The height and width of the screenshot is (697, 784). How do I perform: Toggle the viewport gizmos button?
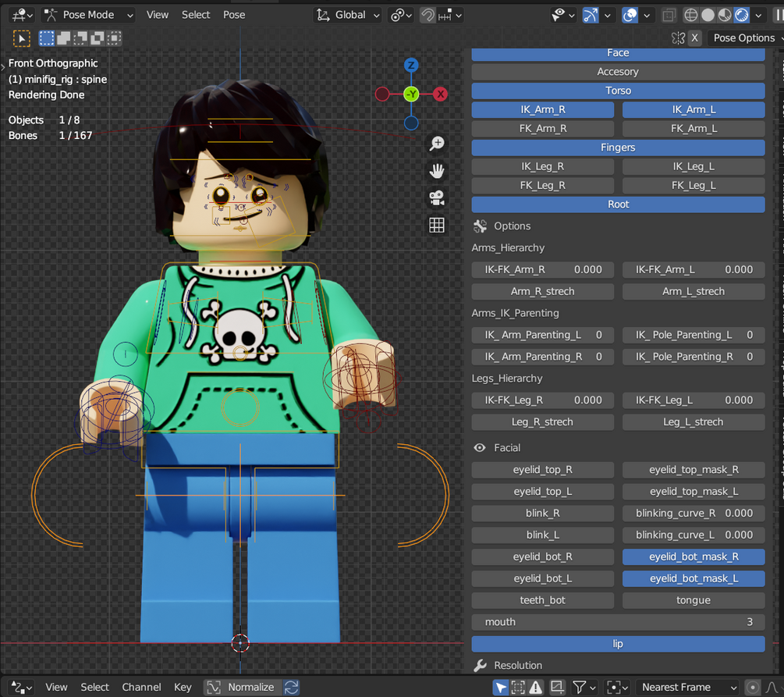point(591,15)
